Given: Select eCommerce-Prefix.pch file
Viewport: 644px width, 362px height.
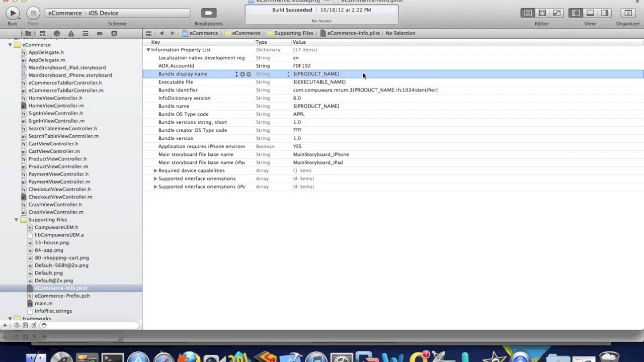Looking at the screenshot, I should 62,296.
